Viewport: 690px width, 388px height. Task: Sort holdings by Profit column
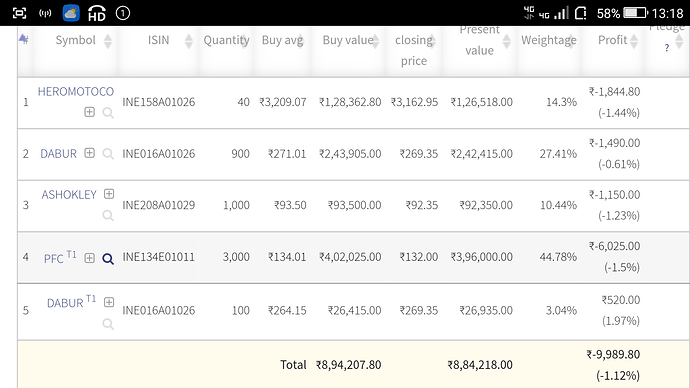click(634, 41)
